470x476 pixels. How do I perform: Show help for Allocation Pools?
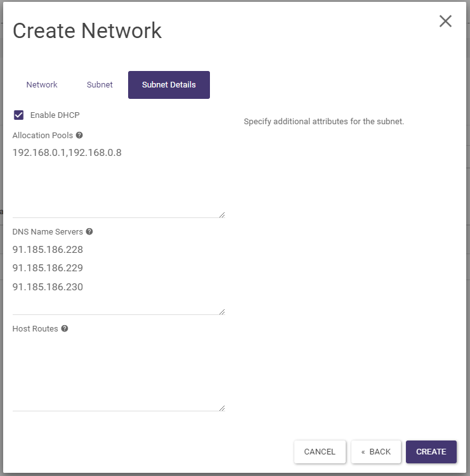(x=79, y=135)
